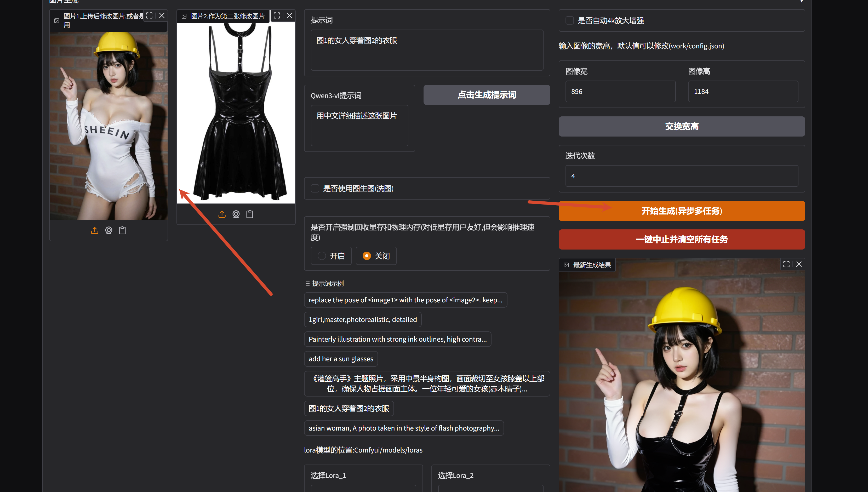
Task: Pick the 图1的女人穿着图2的衣服 example
Action: (x=349, y=409)
